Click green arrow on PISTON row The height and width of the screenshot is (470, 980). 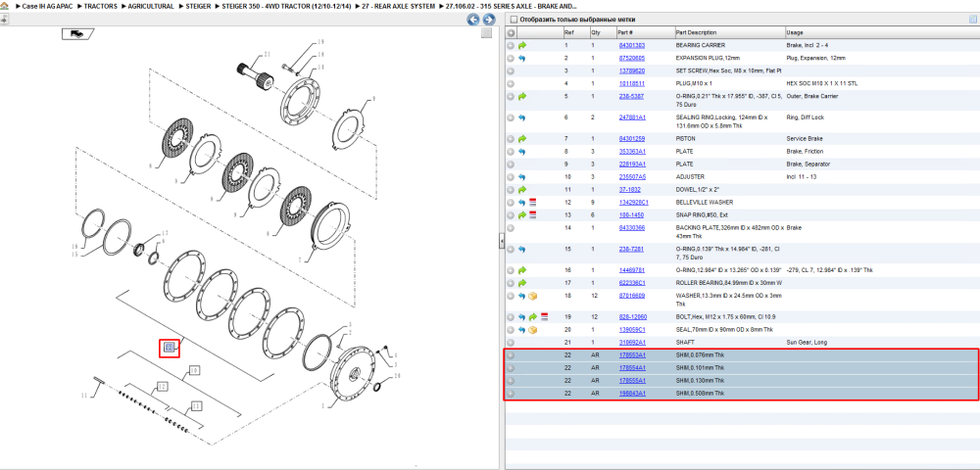coord(522,139)
